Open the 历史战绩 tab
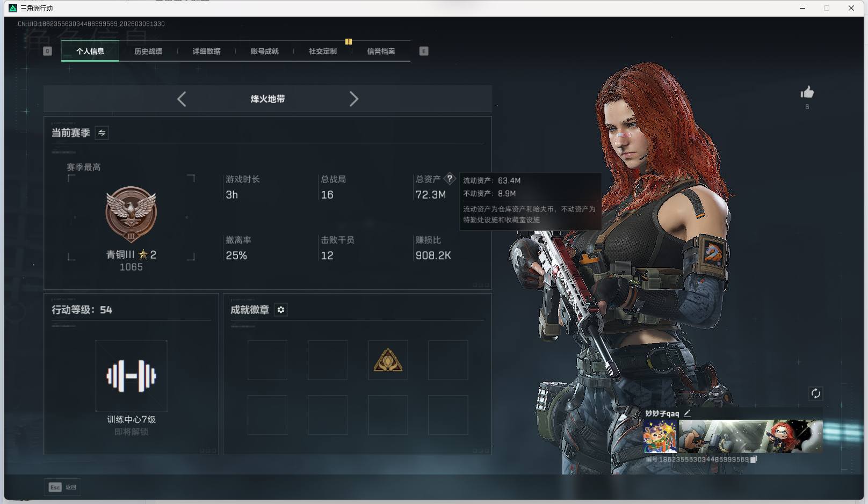The width and height of the screenshot is (868, 504). tap(148, 52)
